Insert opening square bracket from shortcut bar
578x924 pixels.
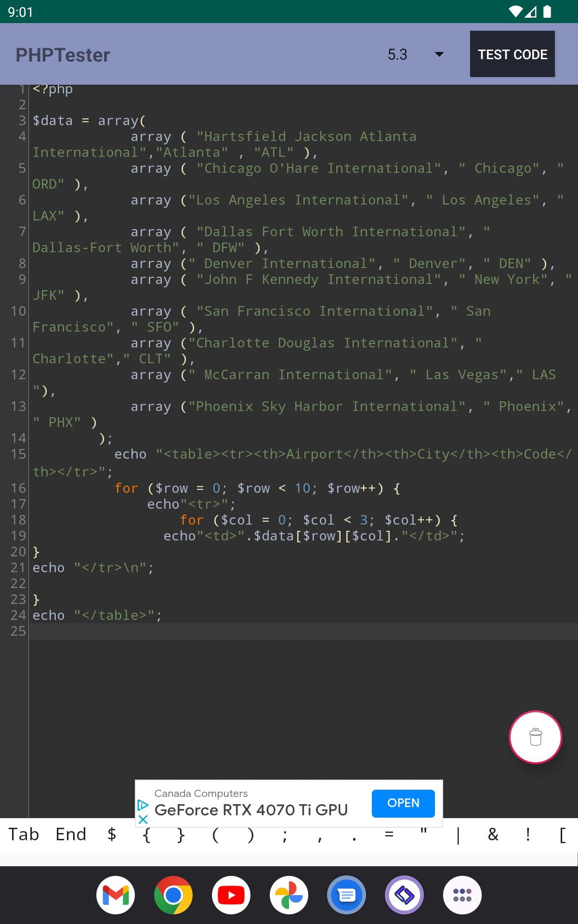click(x=563, y=834)
